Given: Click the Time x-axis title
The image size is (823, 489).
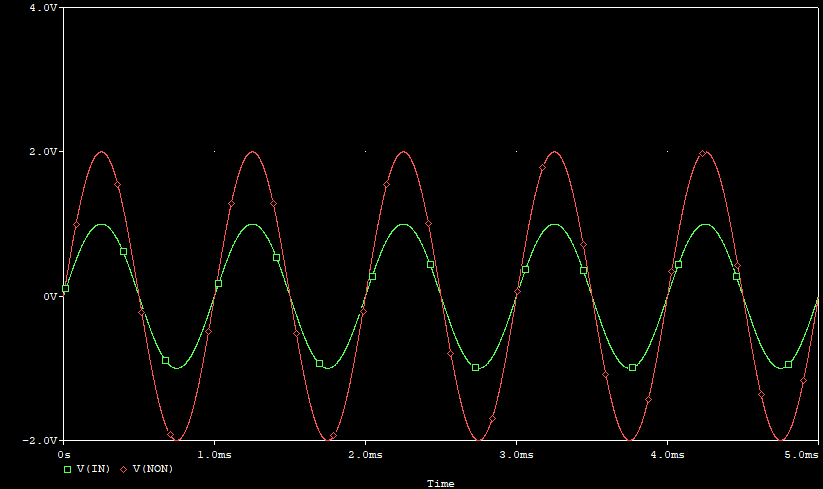Looking at the screenshot, I should click(440, 484).
